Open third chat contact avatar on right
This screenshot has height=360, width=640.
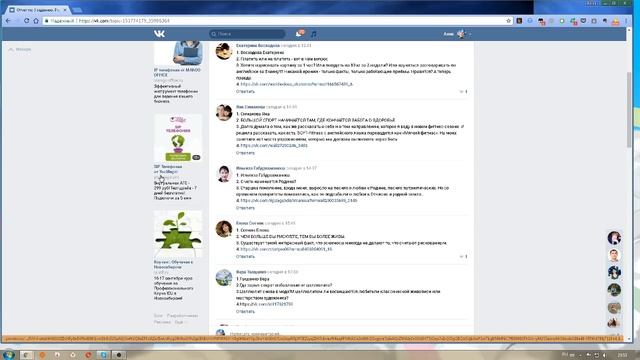(614, 272)
